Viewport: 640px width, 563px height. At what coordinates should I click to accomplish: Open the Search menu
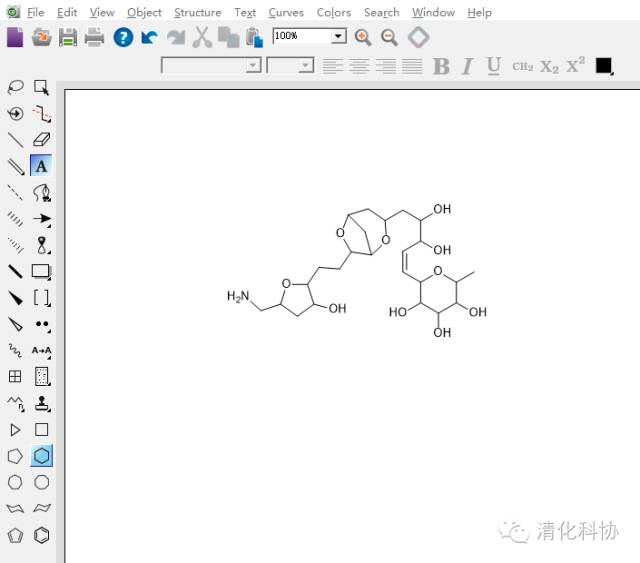tap(382, 13)
